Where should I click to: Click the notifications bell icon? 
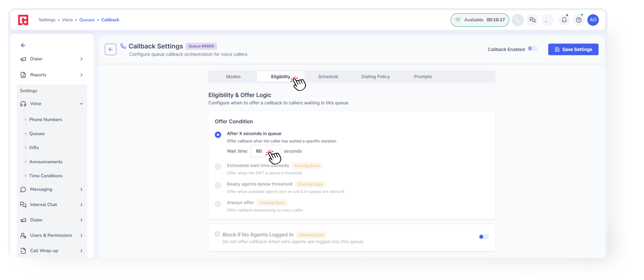click(564, 20)
